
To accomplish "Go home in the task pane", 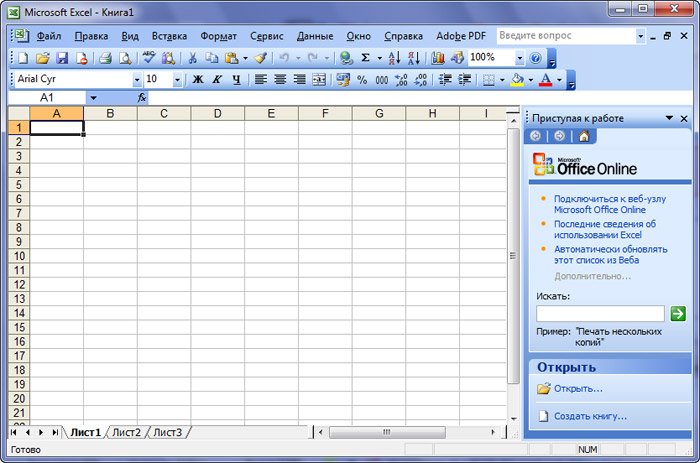I will pyautogui.click(x=583, y=136).
